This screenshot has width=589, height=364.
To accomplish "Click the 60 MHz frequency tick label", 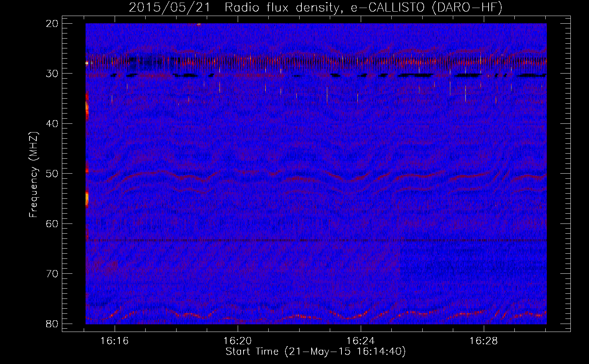I will pyautogui.click(x=52, y=224).
